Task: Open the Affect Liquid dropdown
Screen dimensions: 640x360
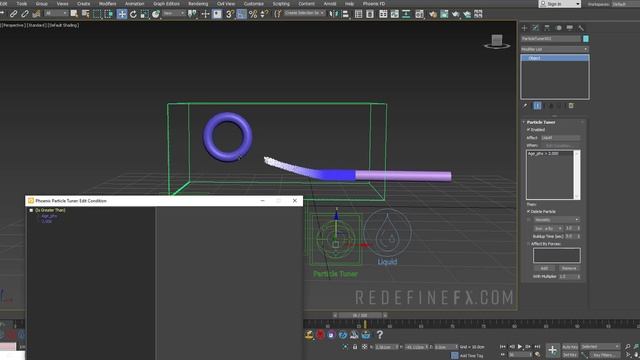Action: (x=560, y=138)
